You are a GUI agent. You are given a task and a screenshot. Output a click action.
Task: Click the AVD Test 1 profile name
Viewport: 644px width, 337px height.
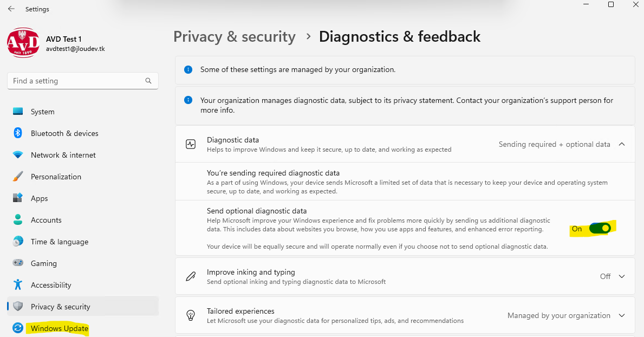pyautogui.click(x=64, y=39)
